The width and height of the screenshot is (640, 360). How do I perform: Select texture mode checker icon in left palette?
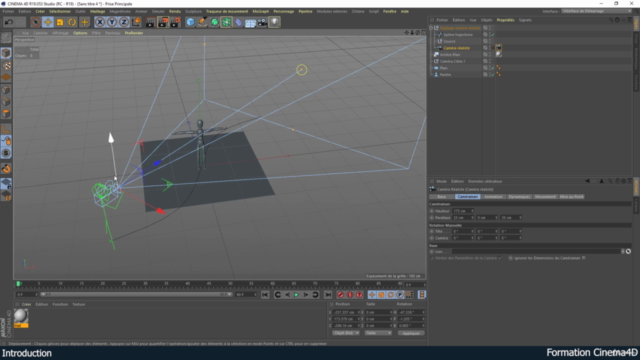(6, 65)
